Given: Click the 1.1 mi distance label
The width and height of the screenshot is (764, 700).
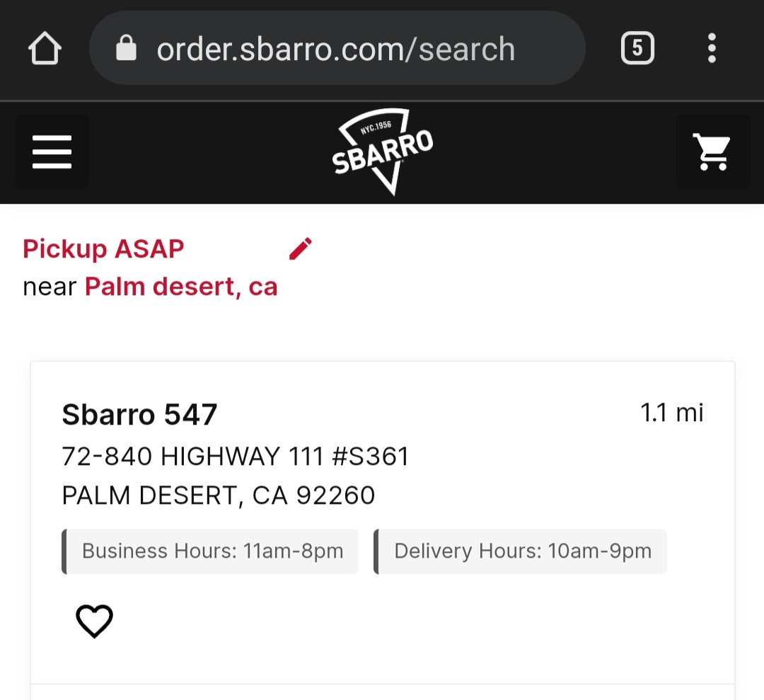Looking at the screenshot, I should point(672,413).
